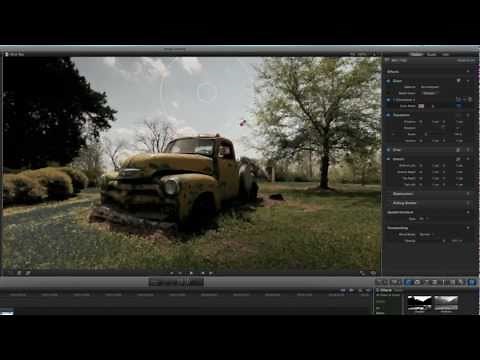
Task: Open the Generators browser from the toolbar
Action: (452, 282)
